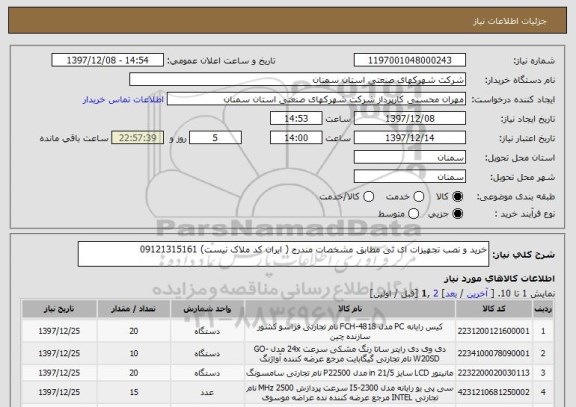Click the buyer organization name field
Viewport: 576px width, 407px height.
pyautogui.click(x=298, y=79)
